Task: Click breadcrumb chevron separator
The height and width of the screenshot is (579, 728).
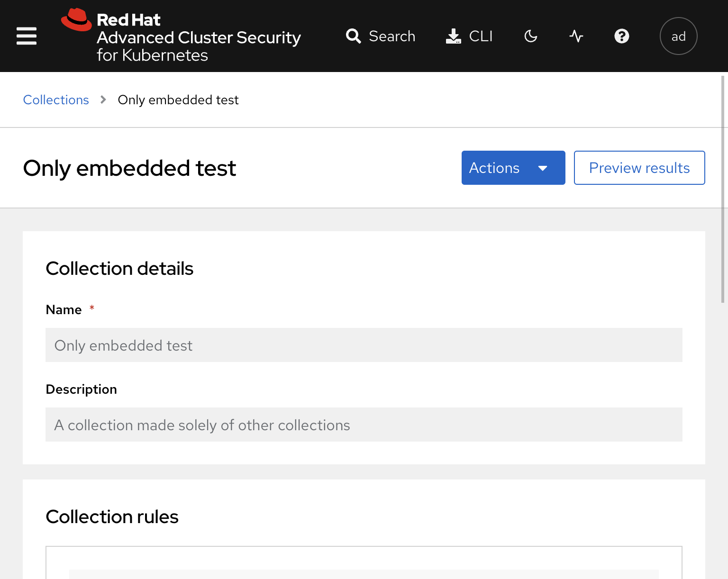Action: coord(103,100)
